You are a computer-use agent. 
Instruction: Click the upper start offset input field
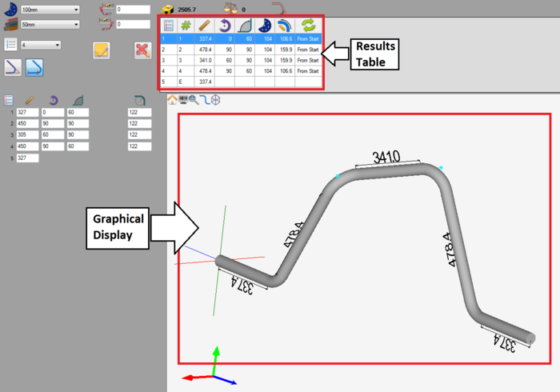pyautogui.click(x=134, y=10)
